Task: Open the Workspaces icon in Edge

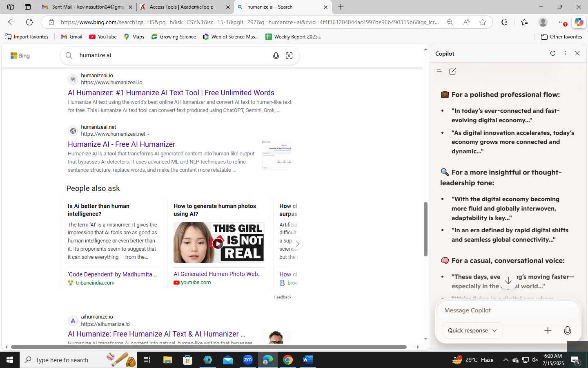Action: click(x=11, y=7)
